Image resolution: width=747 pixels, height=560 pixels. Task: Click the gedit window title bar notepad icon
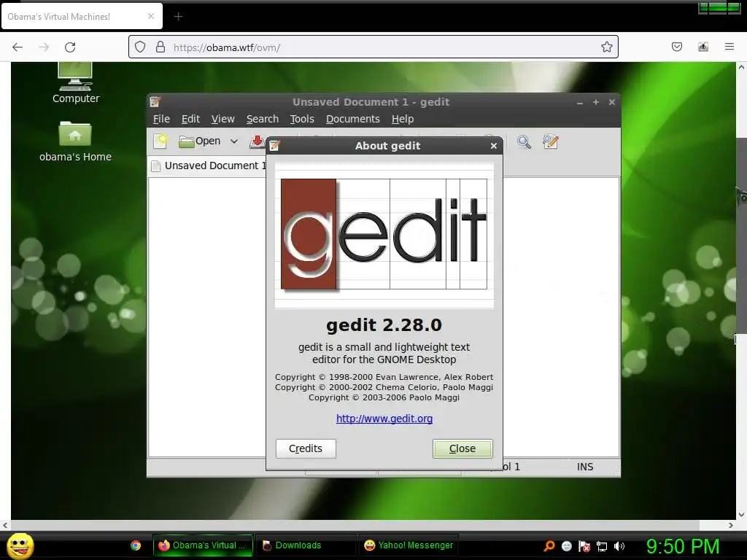point(155,102)
